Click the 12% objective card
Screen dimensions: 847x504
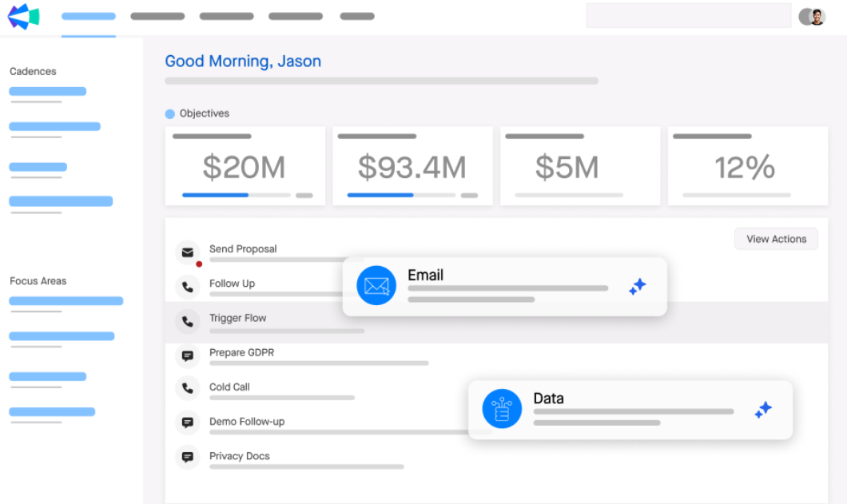(x=748, y=166)
